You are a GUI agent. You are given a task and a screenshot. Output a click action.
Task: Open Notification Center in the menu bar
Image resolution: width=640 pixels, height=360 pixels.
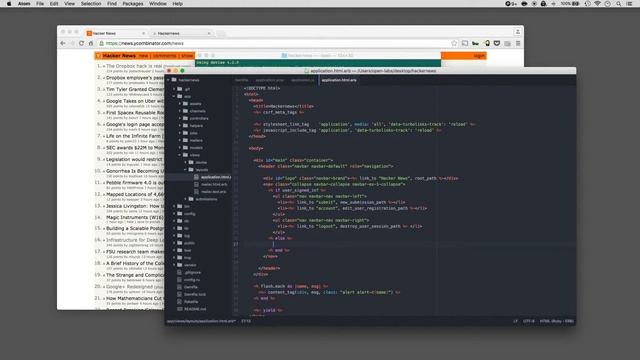[629, 4]
